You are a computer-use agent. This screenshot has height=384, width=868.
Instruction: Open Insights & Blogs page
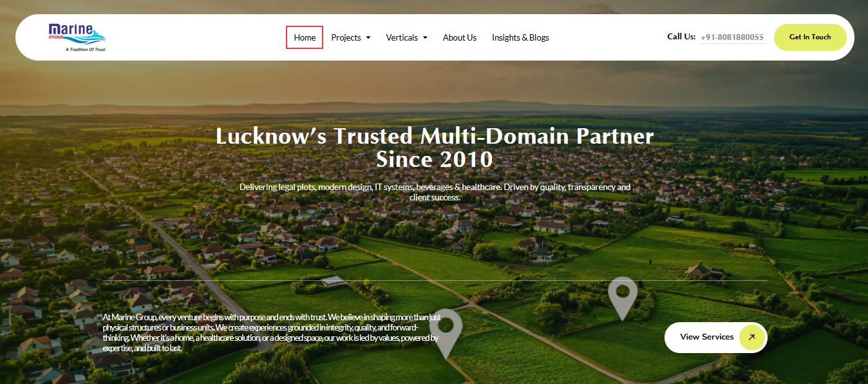pyautogui.click(x=520, y=37)
